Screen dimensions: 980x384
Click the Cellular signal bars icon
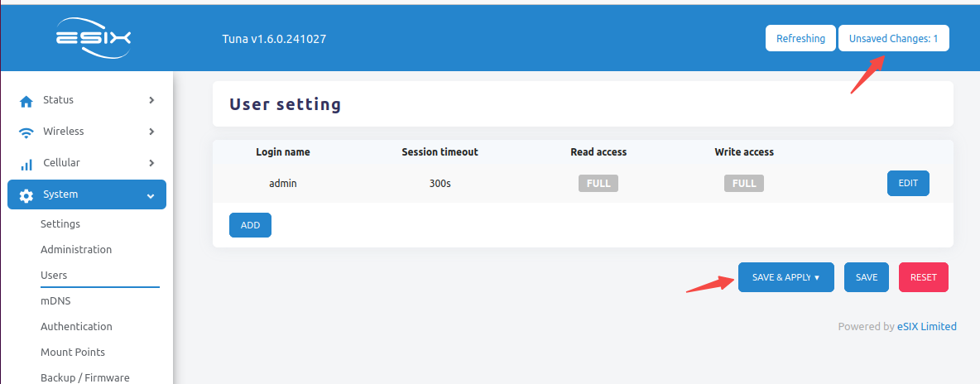(26, 164)
